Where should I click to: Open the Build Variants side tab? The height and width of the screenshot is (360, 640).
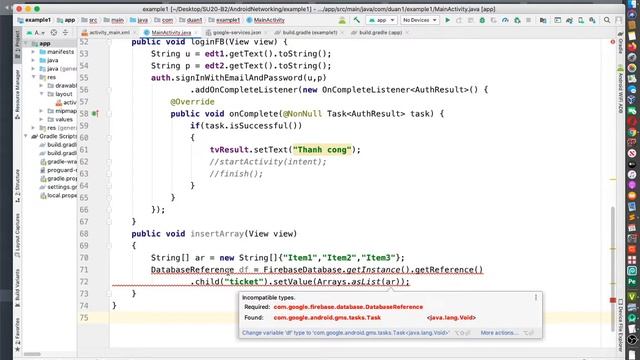click(x=17, y=288)
